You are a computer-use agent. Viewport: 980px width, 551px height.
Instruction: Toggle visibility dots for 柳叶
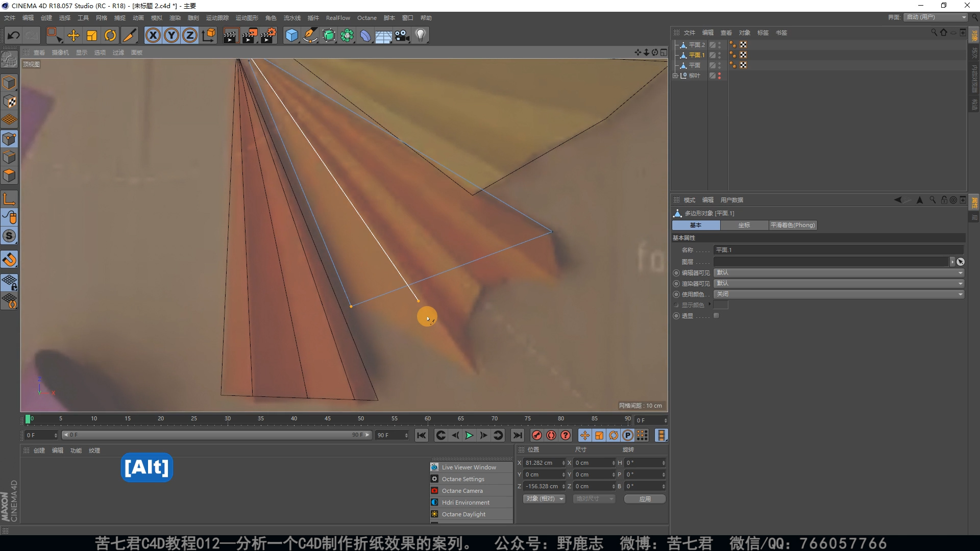[x=720, y=76]
